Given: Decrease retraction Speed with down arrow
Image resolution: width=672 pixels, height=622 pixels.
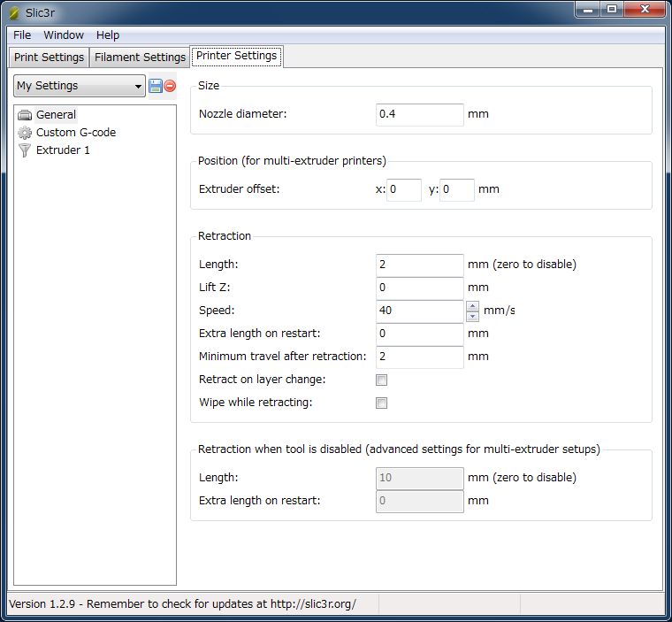Looking at the screenshot, I should coord(472,316).
